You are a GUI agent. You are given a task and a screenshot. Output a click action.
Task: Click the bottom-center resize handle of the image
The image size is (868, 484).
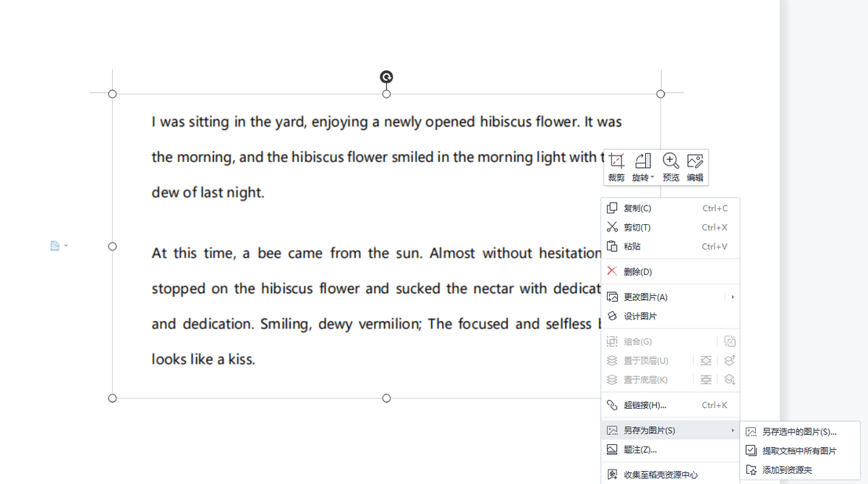[386, 399]
